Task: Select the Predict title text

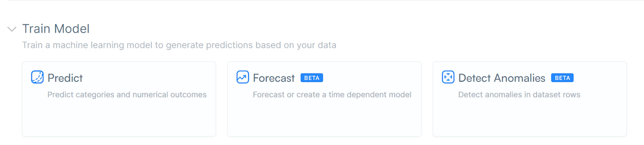Action: [x=65, y=78]
